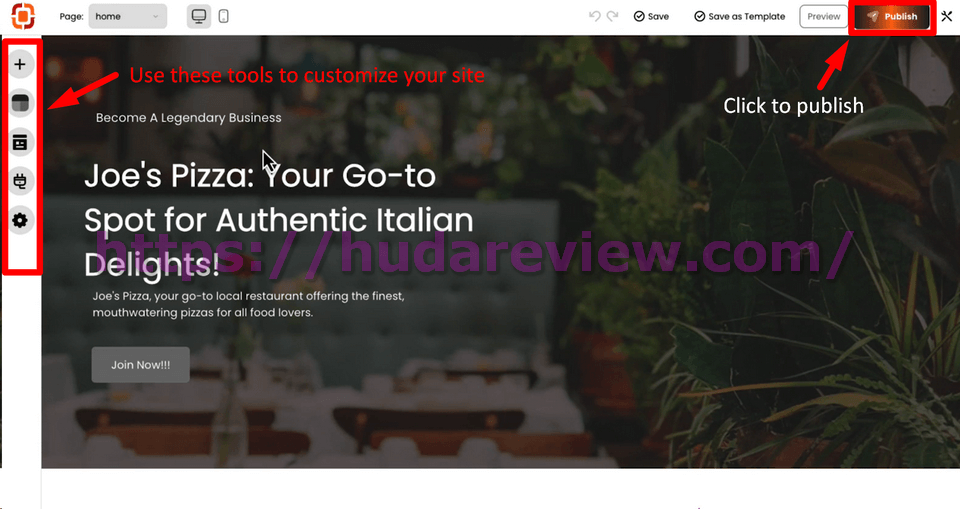Screen dimensions: 960x509
Task: Open the layout sections icon in sidebar
Action: 20,103
